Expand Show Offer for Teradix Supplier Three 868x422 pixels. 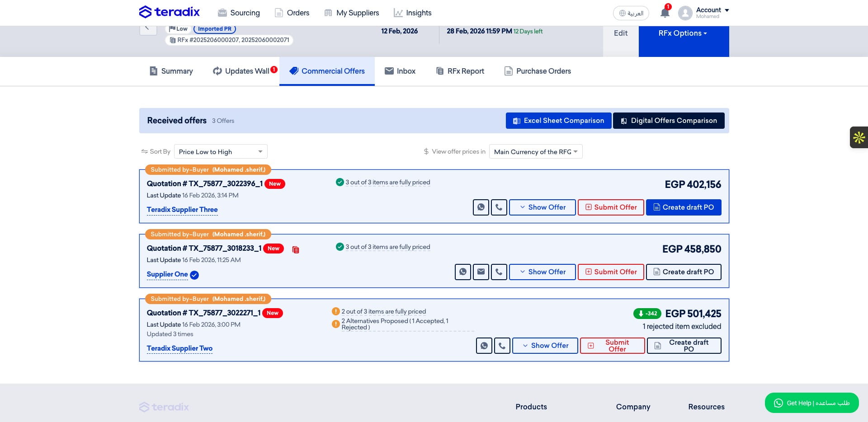pos(542,207)
